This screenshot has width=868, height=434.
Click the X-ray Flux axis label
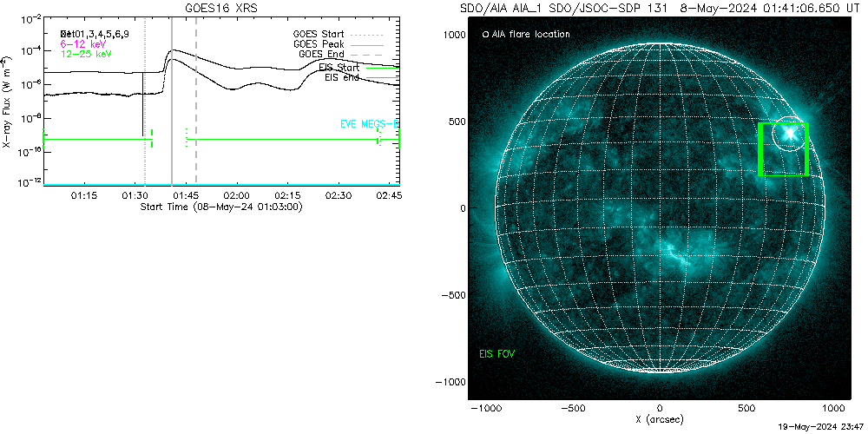point(7,102)
